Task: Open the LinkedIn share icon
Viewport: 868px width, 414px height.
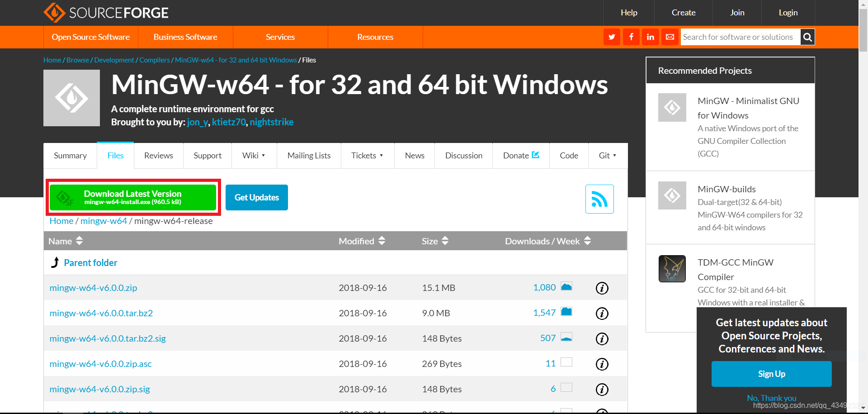Action: point(651,37)
